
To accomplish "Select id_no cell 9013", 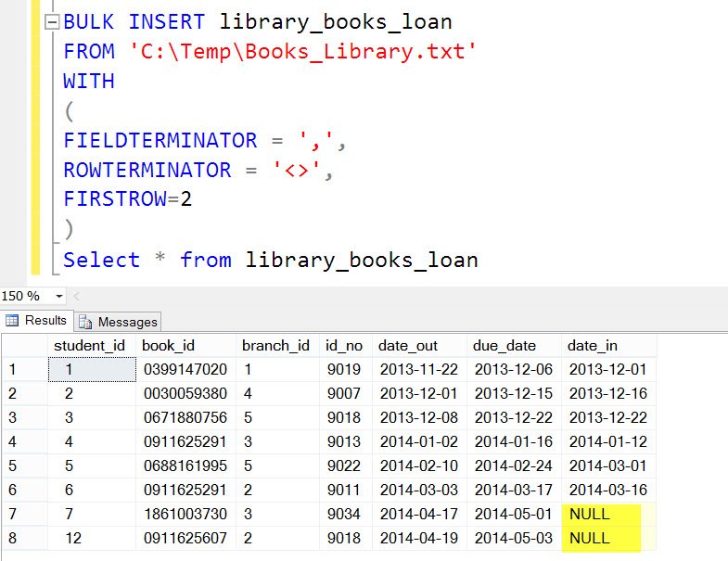I will tap(345, 441).
